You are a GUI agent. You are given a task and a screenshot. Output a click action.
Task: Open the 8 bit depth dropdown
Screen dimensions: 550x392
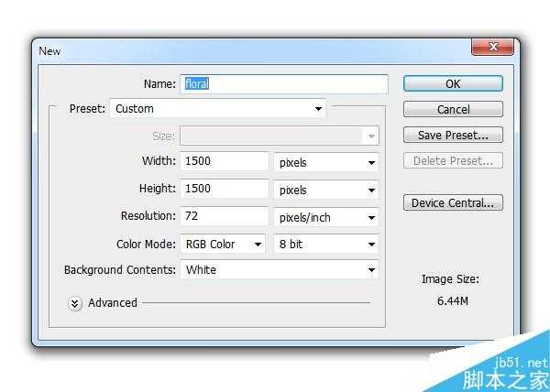pyautogui.click(x=326, y=245)
